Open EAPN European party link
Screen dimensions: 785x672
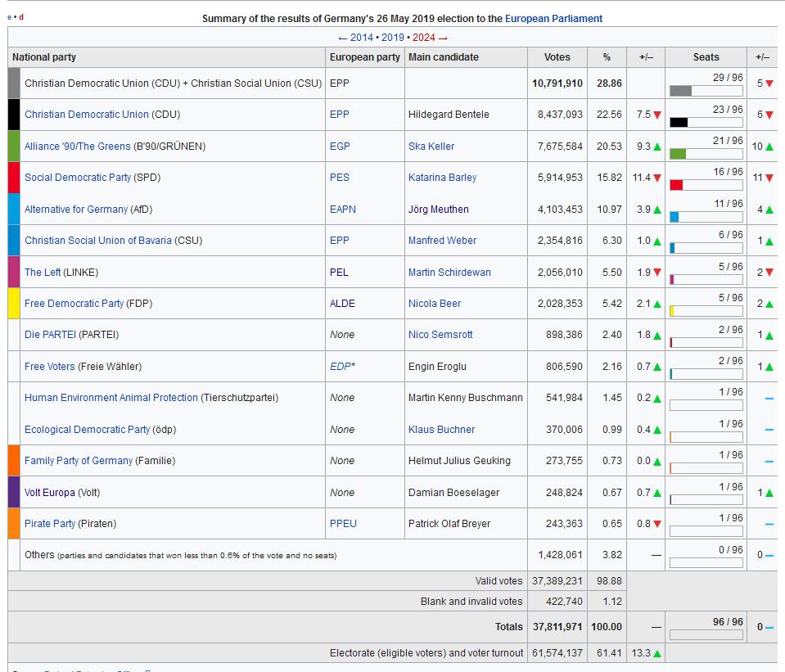343,210
